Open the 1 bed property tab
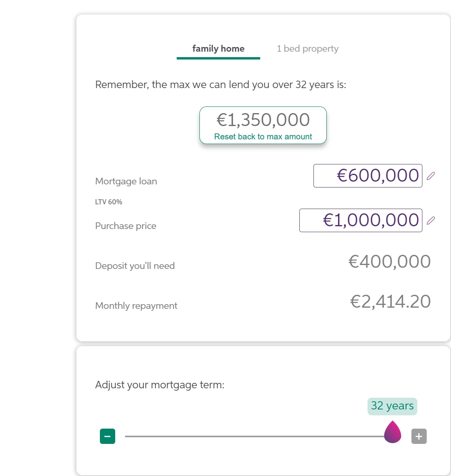451x476 pixels. [x=308, y=49]
